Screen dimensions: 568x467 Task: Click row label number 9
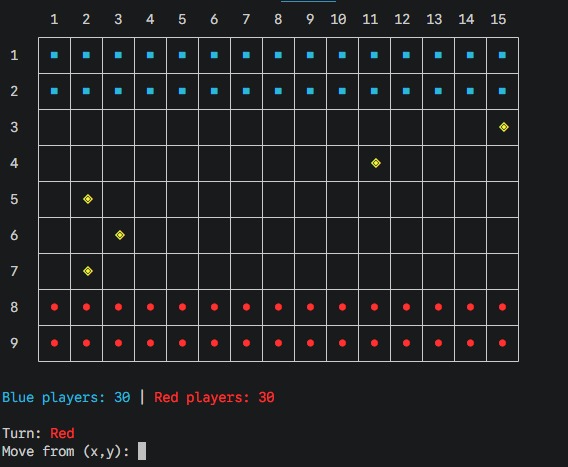[14, 343]
